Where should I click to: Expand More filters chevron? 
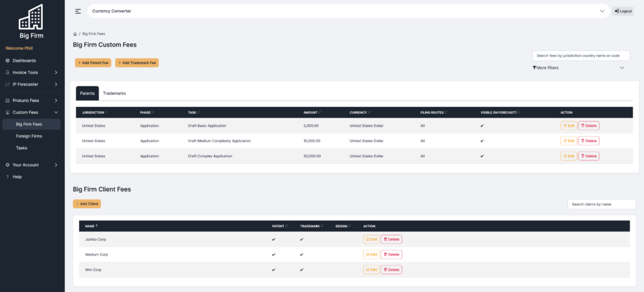tap(622, 67)
